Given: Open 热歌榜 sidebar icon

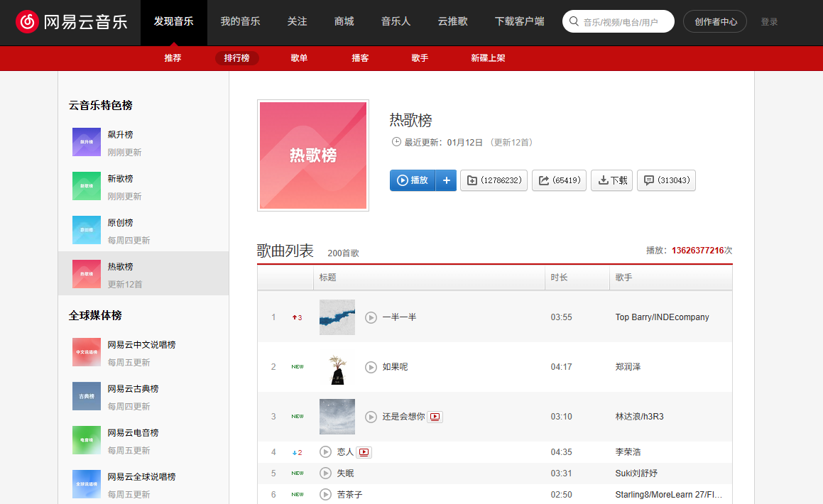Looking at the screenshot, I should [87, 274].
